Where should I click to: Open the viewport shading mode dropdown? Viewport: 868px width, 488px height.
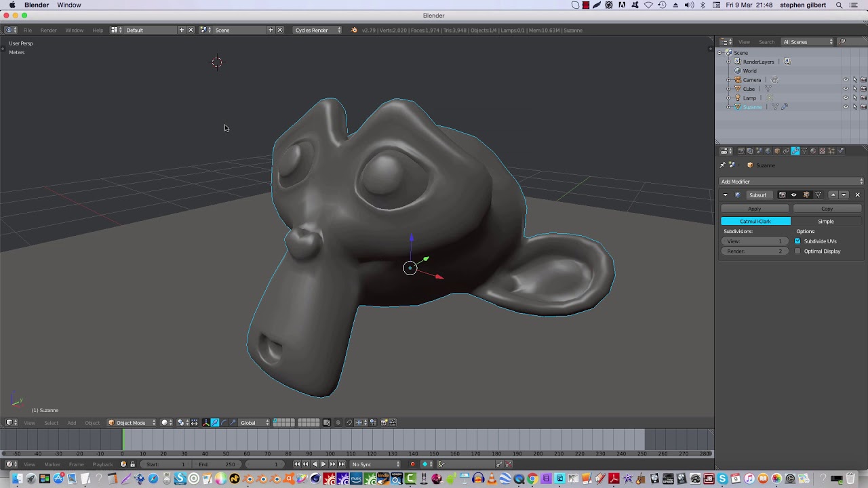tap(165, 422)
